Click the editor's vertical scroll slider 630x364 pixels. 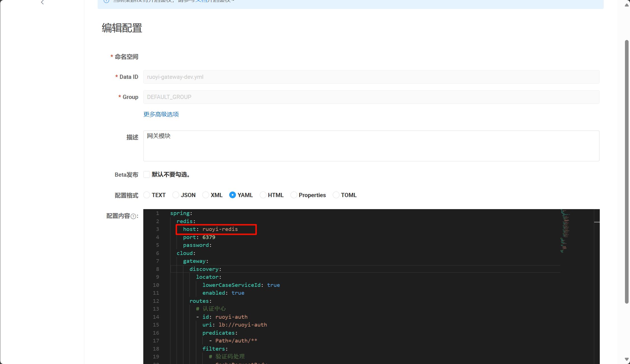597,222
